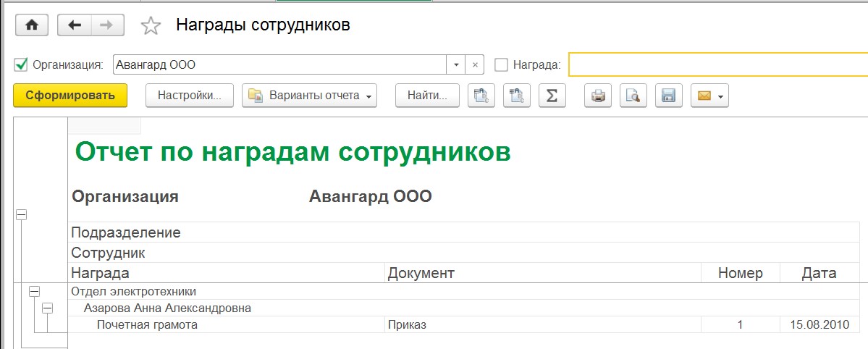Click into the Организация input field
This screenshot has width=868, height=349.
click(x=279, y=65)
